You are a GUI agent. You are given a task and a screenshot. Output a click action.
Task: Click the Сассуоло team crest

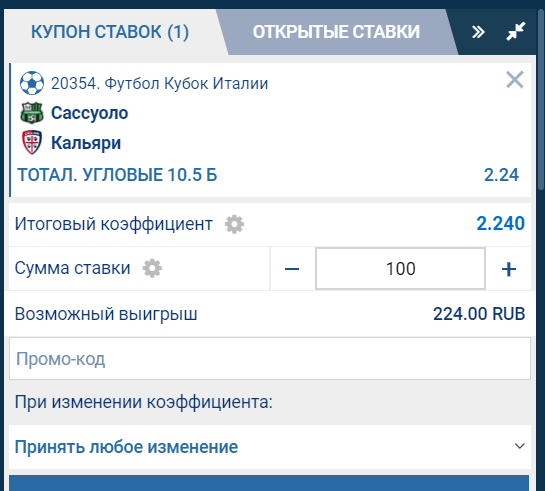click(32, 113)
